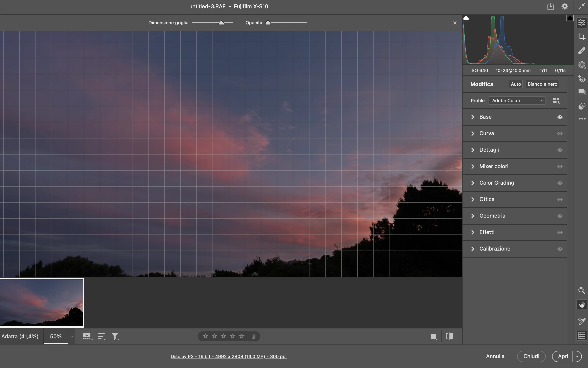Click the Auto button
588x368 pixels.
point(516,84)
